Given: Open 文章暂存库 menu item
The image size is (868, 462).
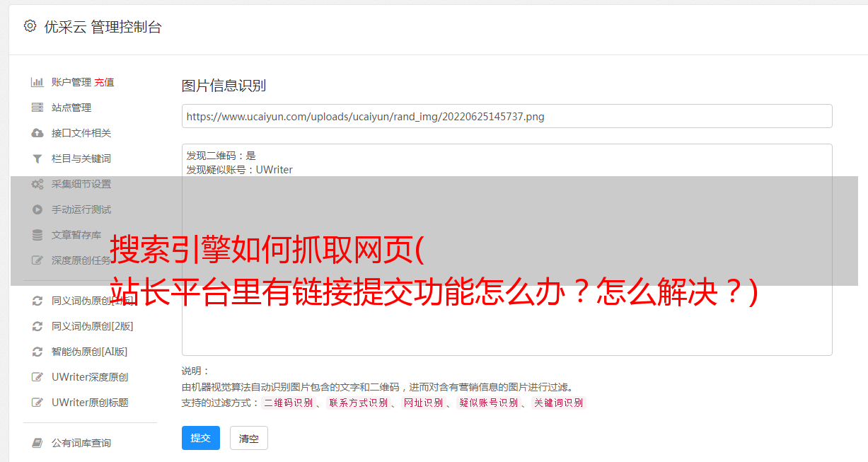Looking at the screenshot, I should coord(76,235).
